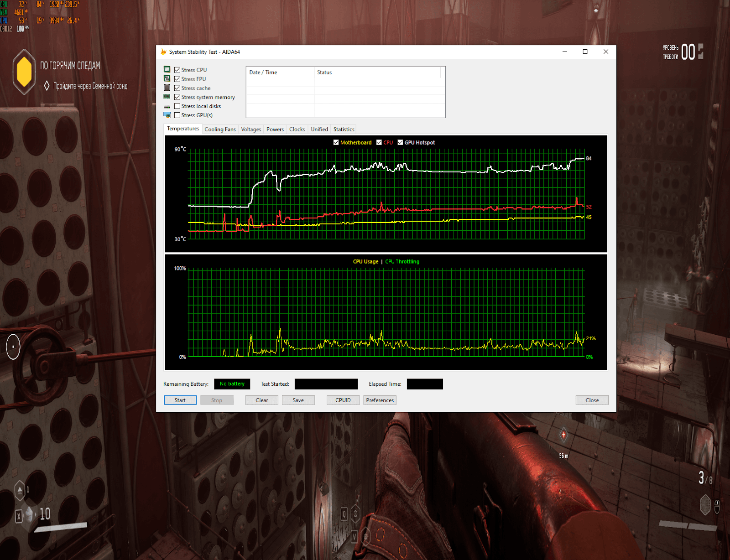Toggle the GPU Hotspot graph checkbox
The height and width of the screenshot is (560, 730).
click(400, 142)
